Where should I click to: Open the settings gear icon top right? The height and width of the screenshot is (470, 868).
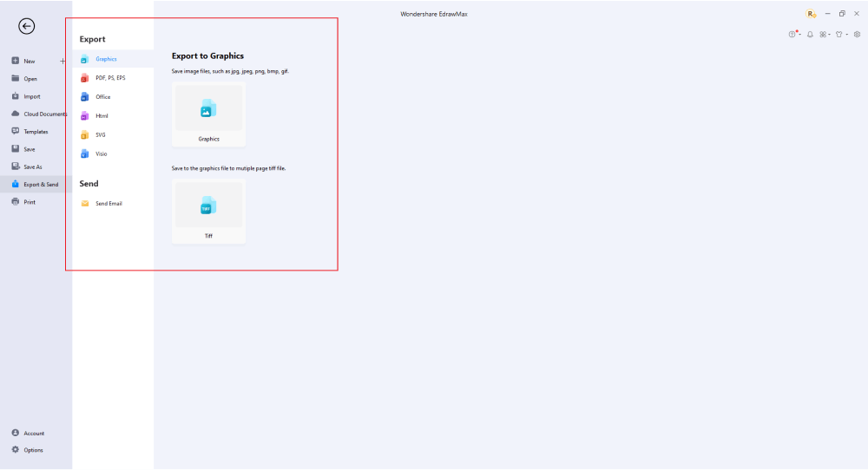pos(857,35)
